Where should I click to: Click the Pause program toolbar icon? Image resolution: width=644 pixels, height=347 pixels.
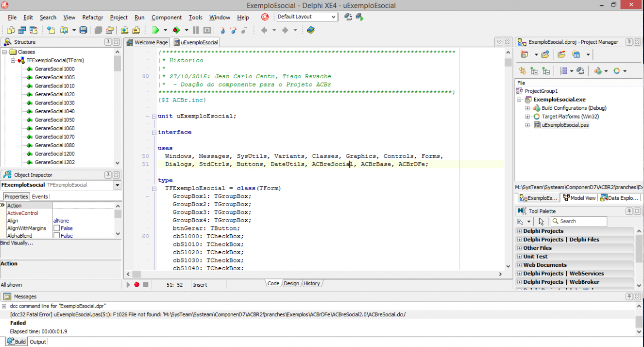(196, 30)
